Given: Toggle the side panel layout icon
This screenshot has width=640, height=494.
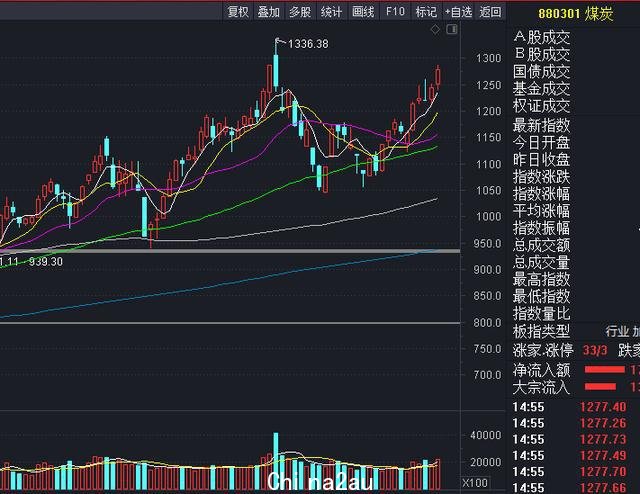Looking at the screenshot, I should tap(452, 29).
